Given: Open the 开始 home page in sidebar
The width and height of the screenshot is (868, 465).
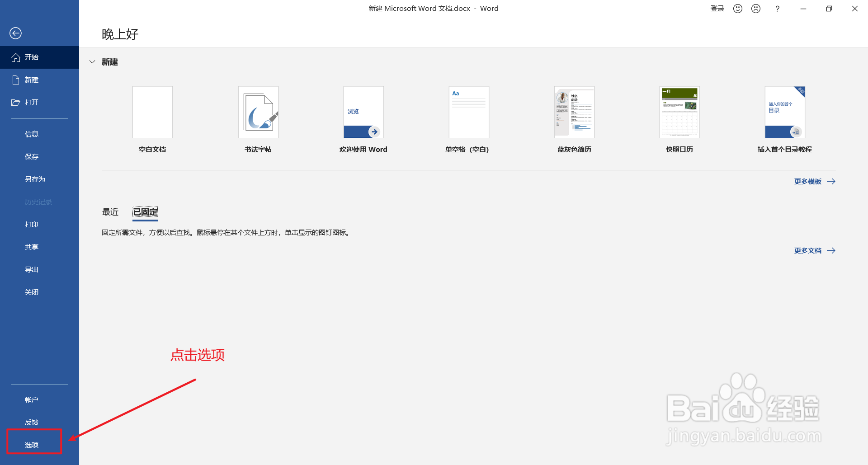Looking at the screenshot, I should coord(39,57).
